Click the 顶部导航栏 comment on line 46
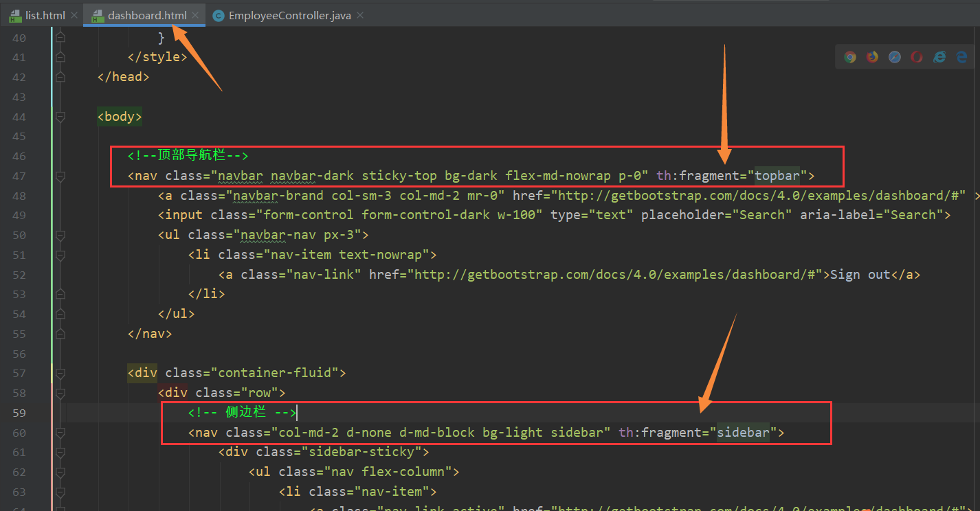This screenshot has height=511, width=980. (x=188, y=156)
